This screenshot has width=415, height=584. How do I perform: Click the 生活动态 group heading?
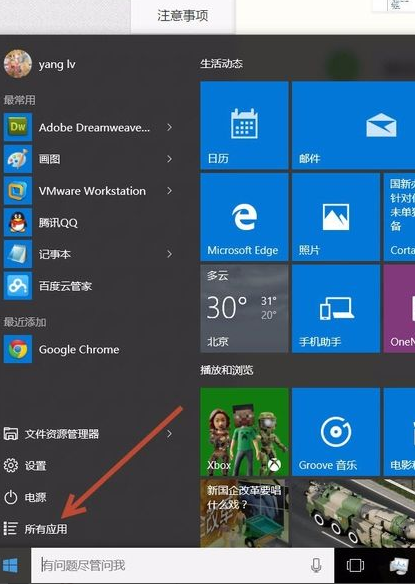click(x=221, y=64)
